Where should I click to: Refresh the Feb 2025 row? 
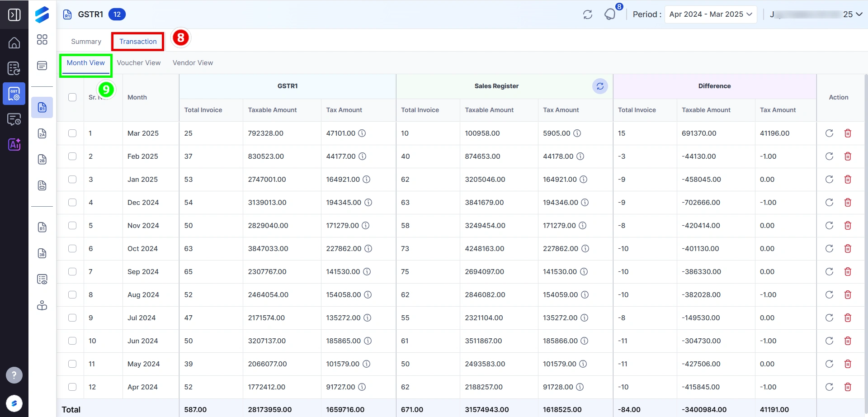(829, 156)
